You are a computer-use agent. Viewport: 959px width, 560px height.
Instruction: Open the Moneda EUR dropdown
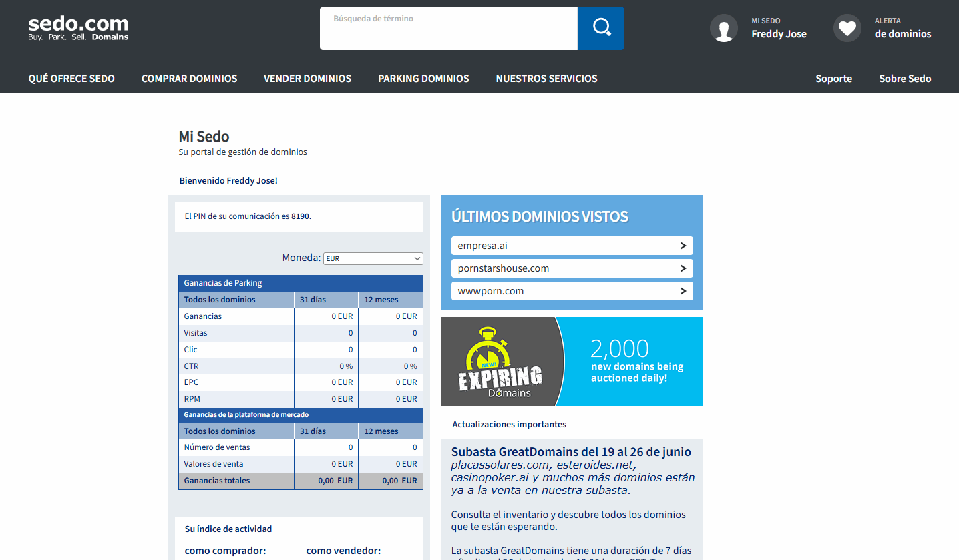tap(373, 258)
